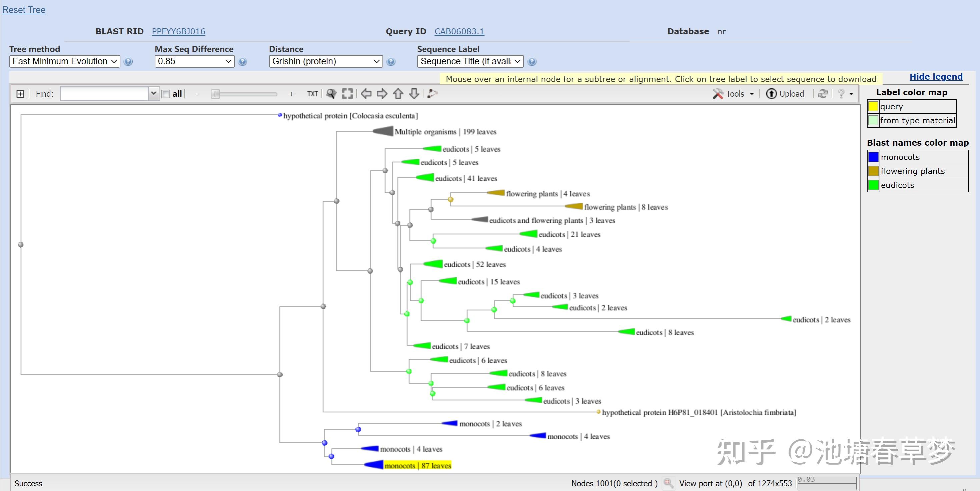The width and height of the screenshot is (980, 491).
Task: Click the Reset Tree link
Action: click(24, 10)
